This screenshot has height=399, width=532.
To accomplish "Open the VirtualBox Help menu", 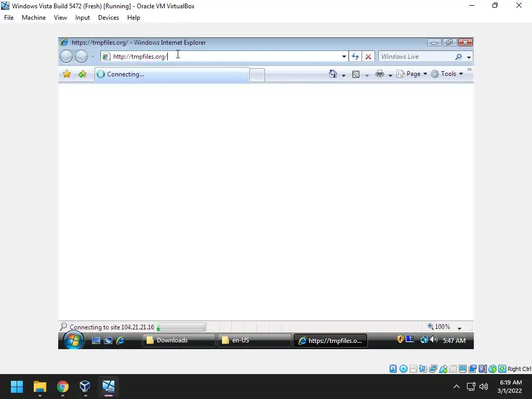I will [x=134, y=18].
